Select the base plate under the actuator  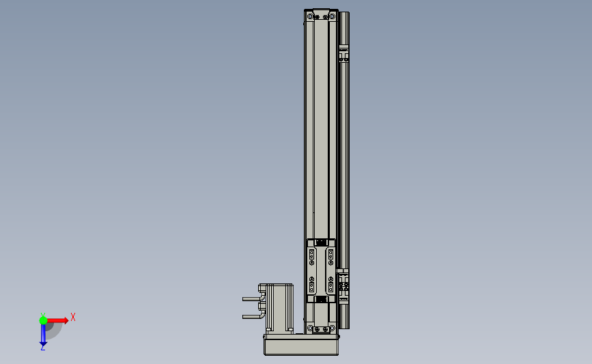coord(301,345)
